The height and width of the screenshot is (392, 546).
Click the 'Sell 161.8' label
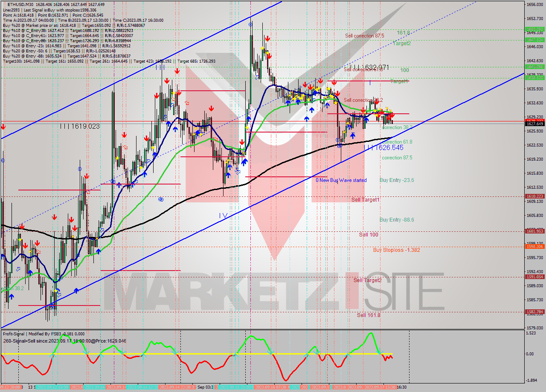pos(369,315)
